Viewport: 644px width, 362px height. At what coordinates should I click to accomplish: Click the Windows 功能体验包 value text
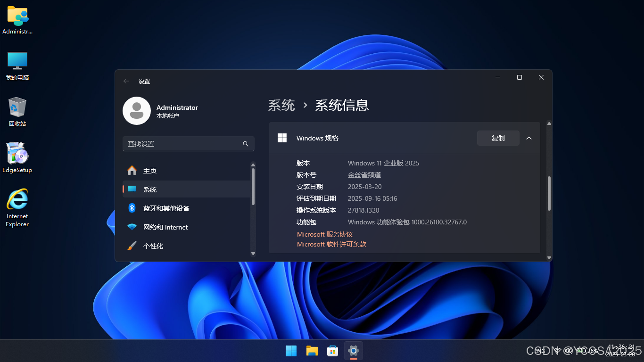(x=407, y=222)
